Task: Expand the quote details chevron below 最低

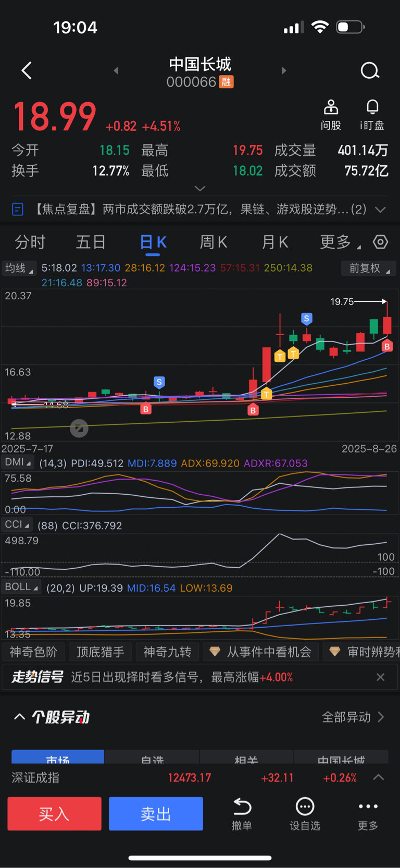Action: (x=200, y=188)
